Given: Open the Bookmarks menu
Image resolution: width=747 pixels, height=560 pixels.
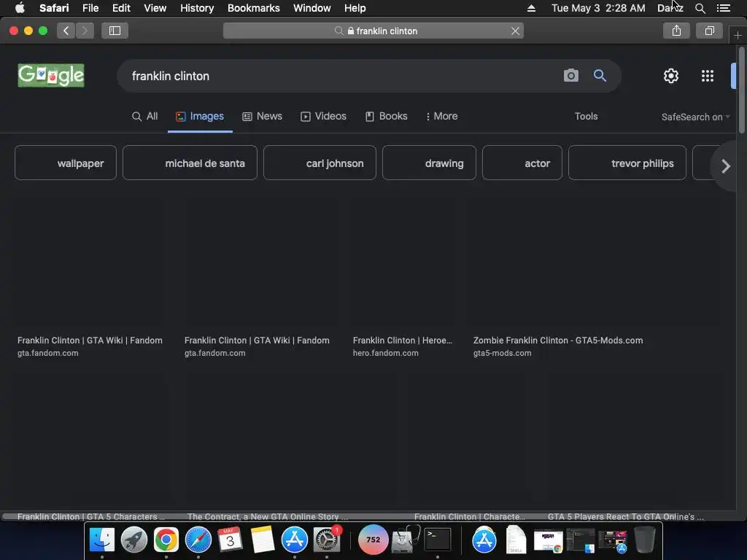Looking at the screenshot, I should (253, 8).
